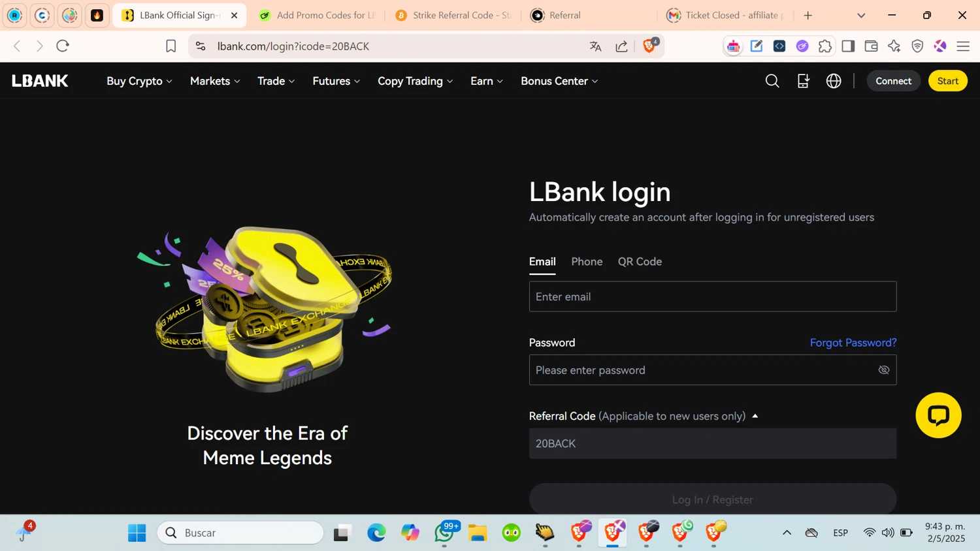Click the Forgot Password link
The image size is (980, 551).
click(x=853, y=343)
